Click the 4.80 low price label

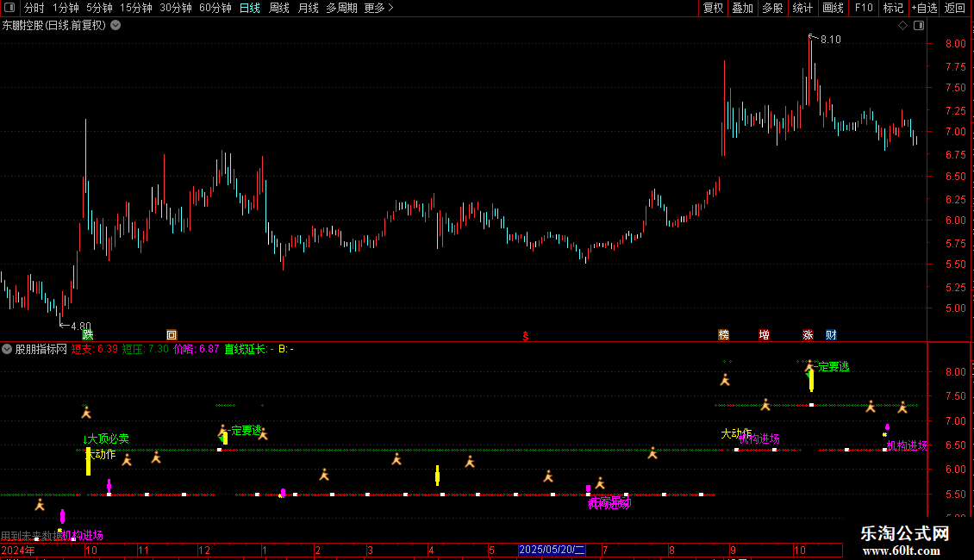(x=81, y=326)
